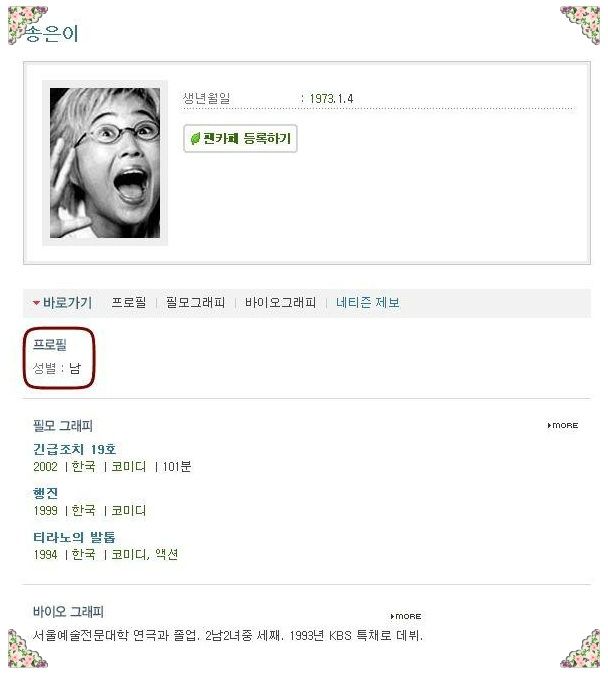Click the bottom-left floral corner decoration
The width and height of the screenshot is (608, 674).
coord(26,649)
